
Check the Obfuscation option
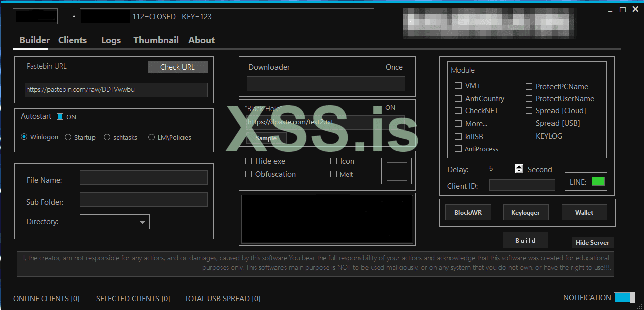click(248, 174)
